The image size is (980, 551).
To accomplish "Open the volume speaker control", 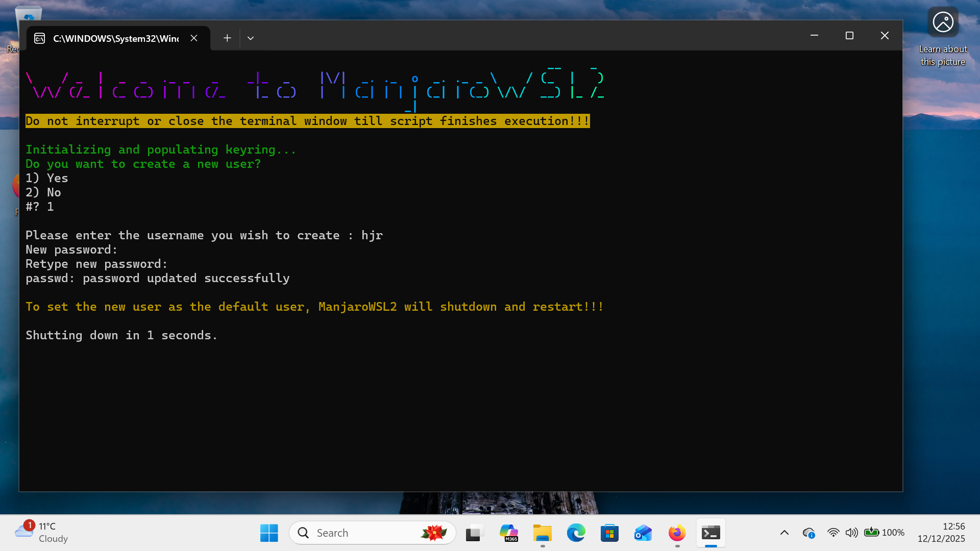I will tap(851, 533).
